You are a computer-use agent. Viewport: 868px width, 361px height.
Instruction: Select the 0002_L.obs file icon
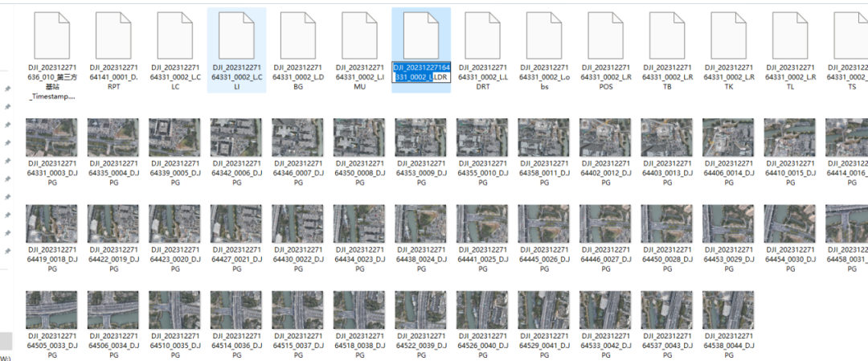pos(544,35)
